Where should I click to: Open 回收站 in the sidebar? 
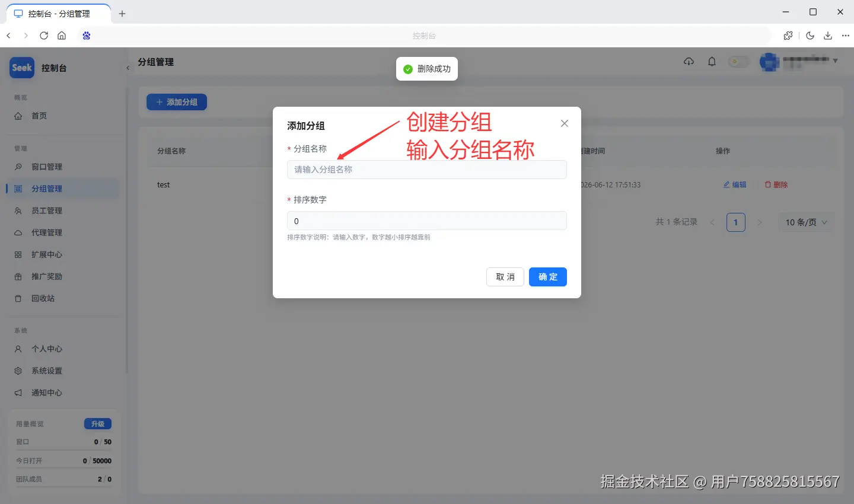tap(63, 298)
